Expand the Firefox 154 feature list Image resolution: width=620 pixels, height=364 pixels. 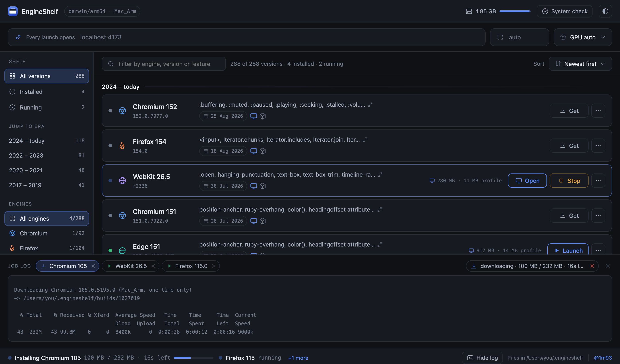[x=365, y=140]
